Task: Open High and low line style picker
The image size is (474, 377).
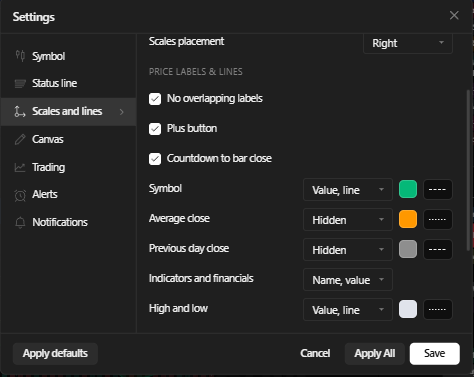Action: click(438, 309)
